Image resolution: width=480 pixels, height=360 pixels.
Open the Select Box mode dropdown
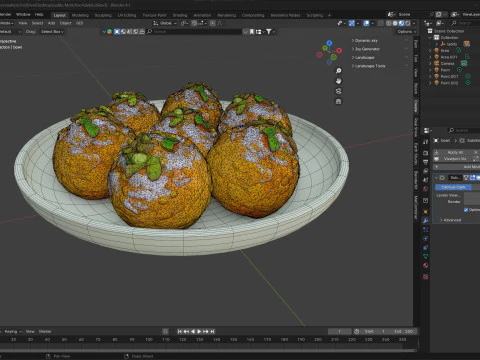coord(52,32)
